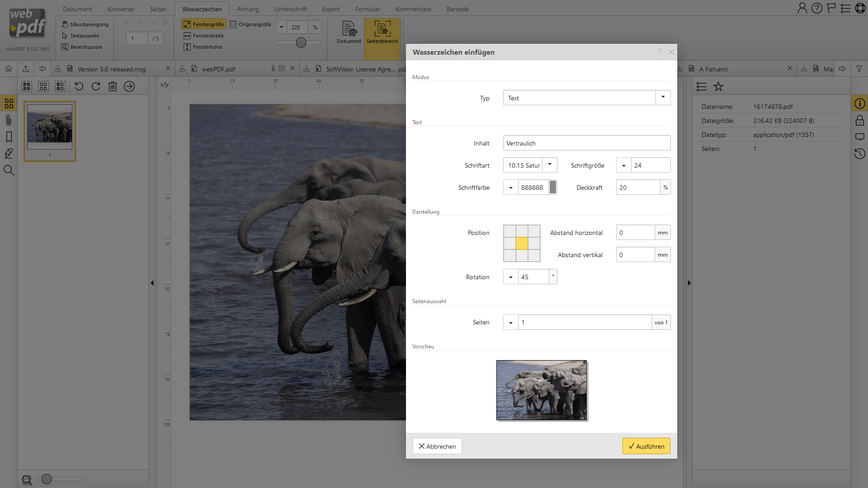868x488 pixels.
Task: Open the bookmarks sidebar icon
Action: (9, 137)
